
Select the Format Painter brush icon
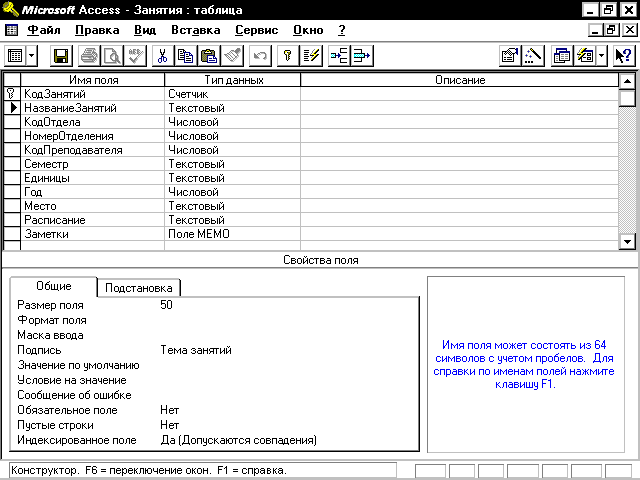pos(232,56)
